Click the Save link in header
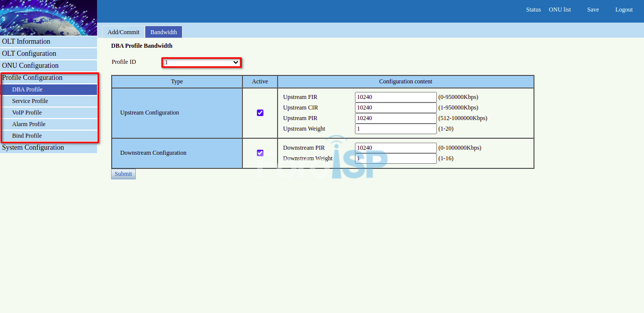 [593, 10]
